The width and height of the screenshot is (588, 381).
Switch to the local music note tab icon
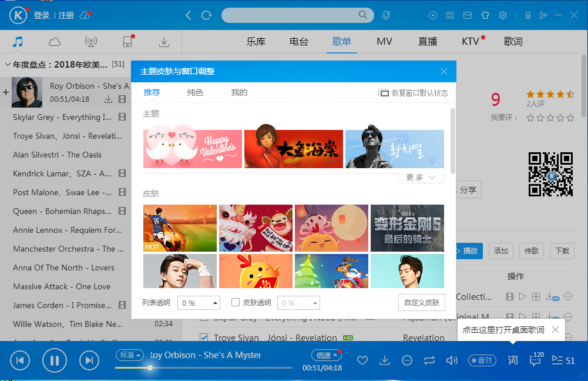(18, 41)
